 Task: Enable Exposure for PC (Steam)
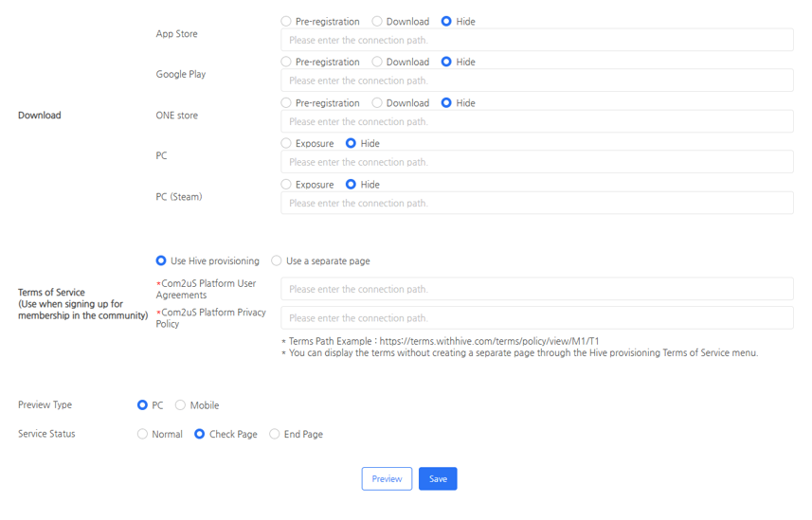click(x=286, y=185)
